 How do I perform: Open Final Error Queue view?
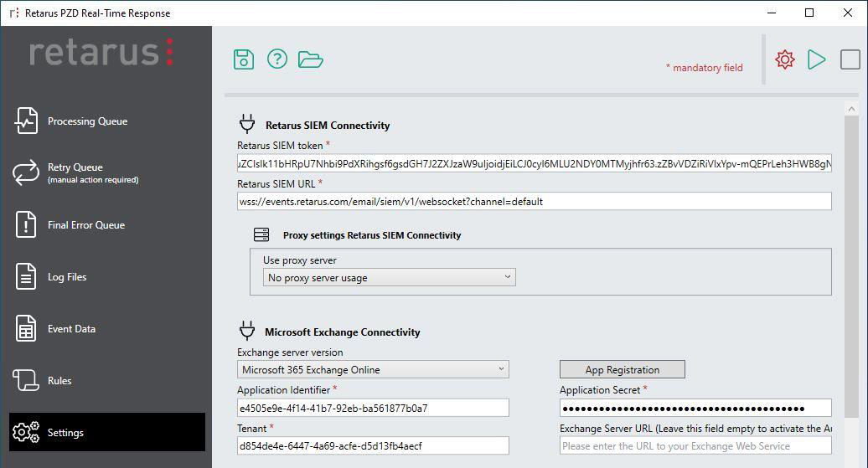[x=85, y=225]
